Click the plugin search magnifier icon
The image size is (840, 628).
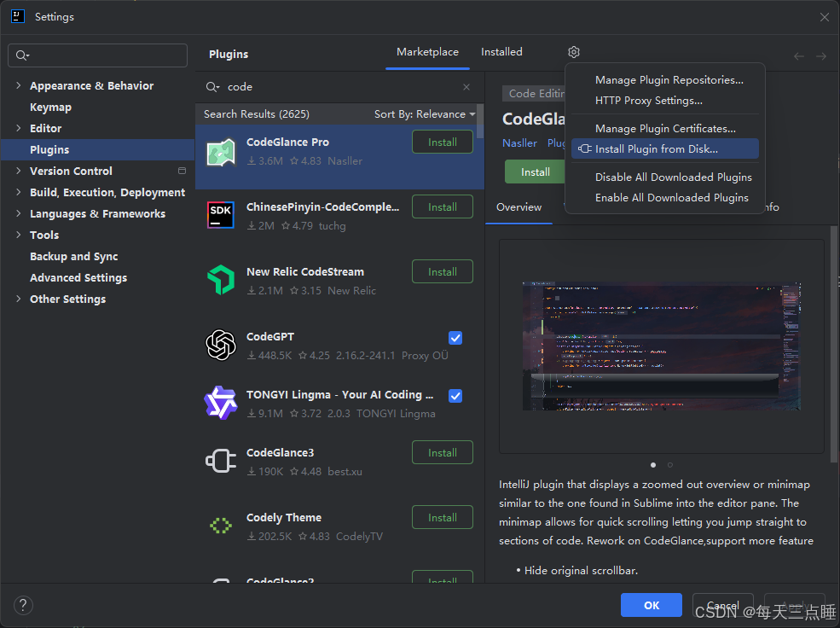(x=212, y=87)
